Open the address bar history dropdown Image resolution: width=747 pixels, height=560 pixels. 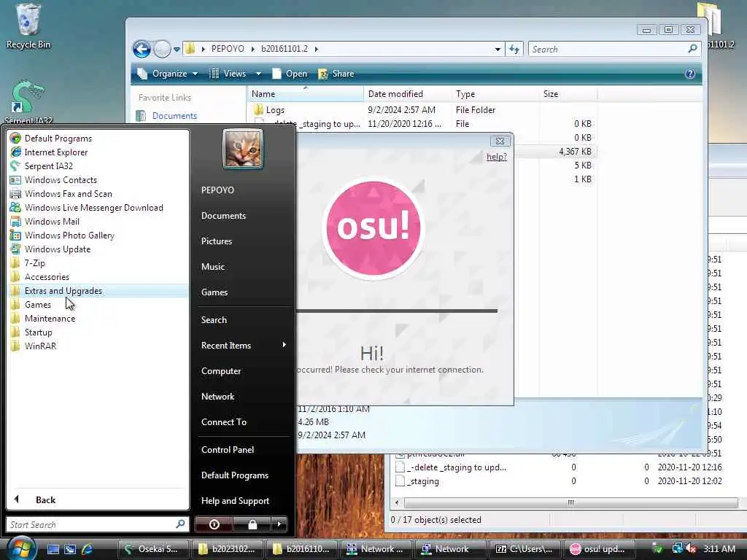(498, 50)
